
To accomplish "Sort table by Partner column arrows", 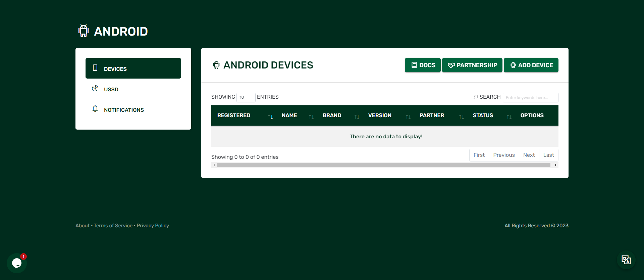I will point(462,117).
